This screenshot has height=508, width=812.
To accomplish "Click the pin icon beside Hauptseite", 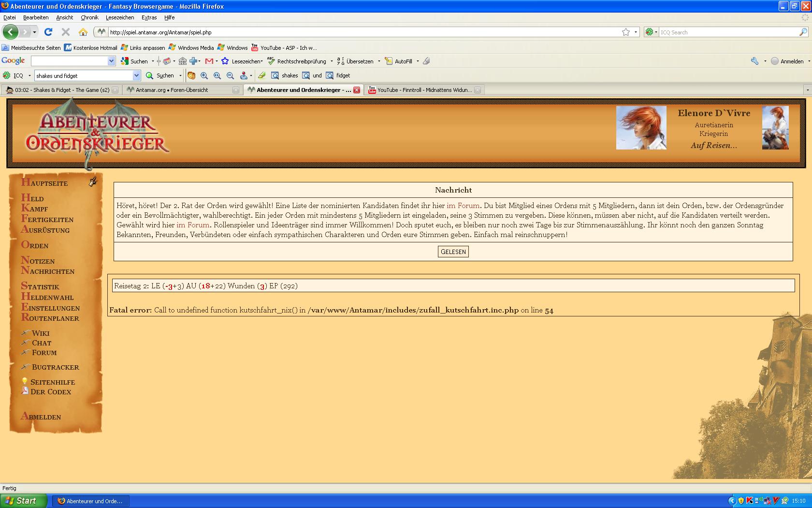I will pos(93,182).
